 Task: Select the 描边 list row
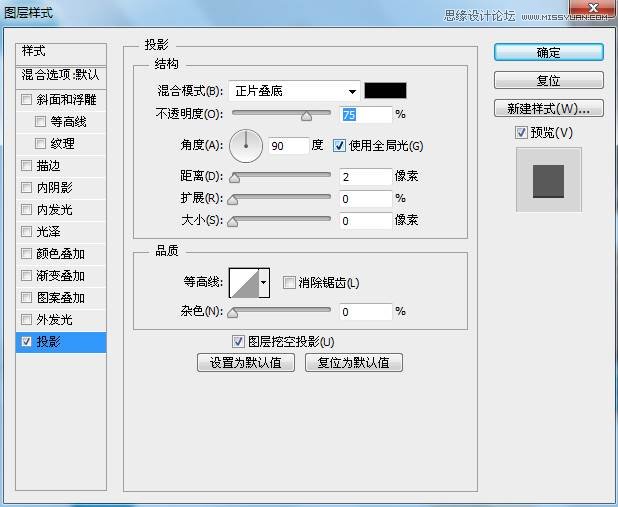coord(61,165)
